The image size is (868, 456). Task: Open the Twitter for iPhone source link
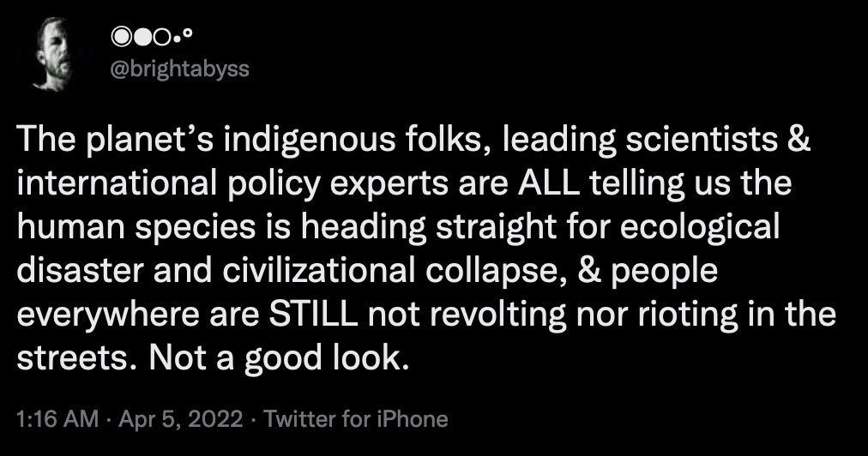[x=355, y=419]
